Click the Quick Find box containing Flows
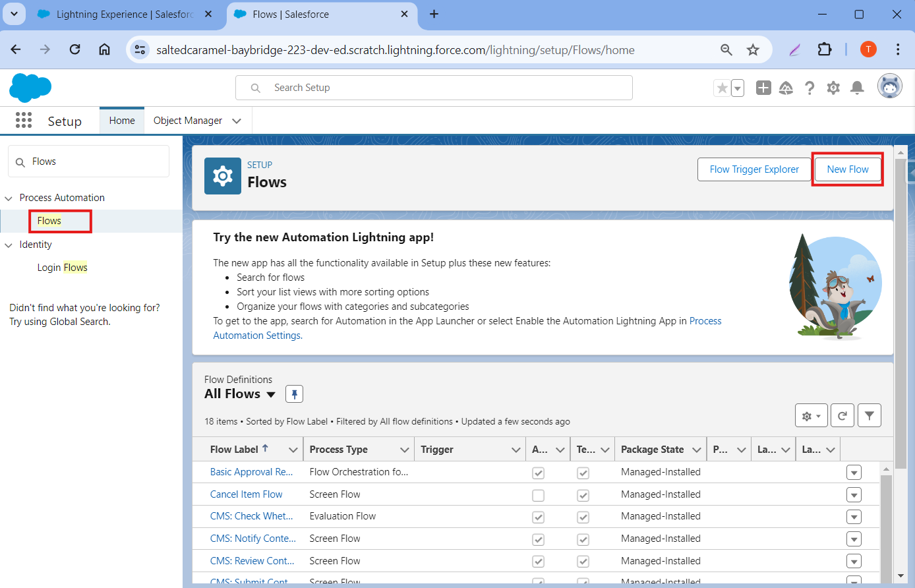The height and width of the screenshot is (588, 915). (88, 162)
